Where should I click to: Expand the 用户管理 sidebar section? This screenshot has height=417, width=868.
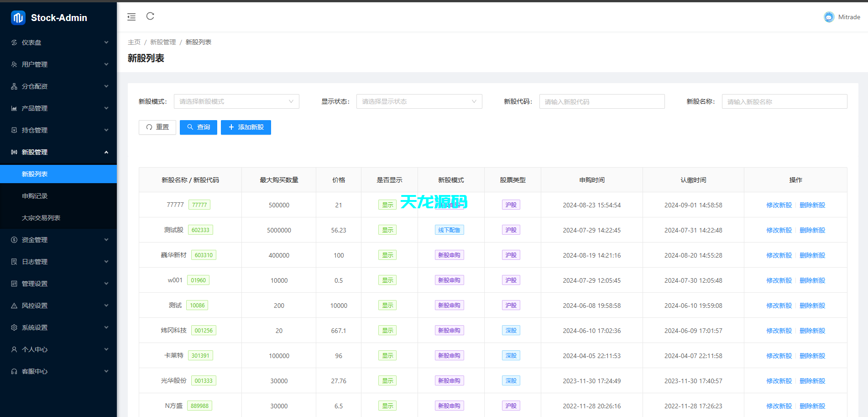click(58, 64)
